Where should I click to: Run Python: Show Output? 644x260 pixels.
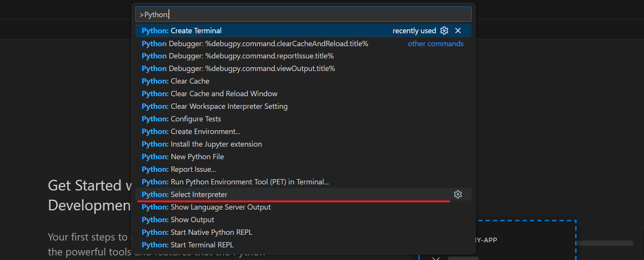pos(304,220)
